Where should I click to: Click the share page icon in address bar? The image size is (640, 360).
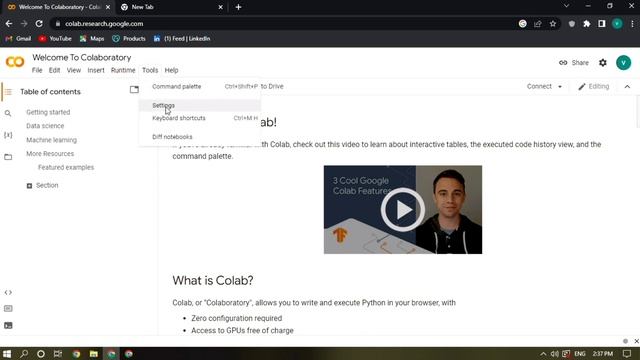point(538,24)
